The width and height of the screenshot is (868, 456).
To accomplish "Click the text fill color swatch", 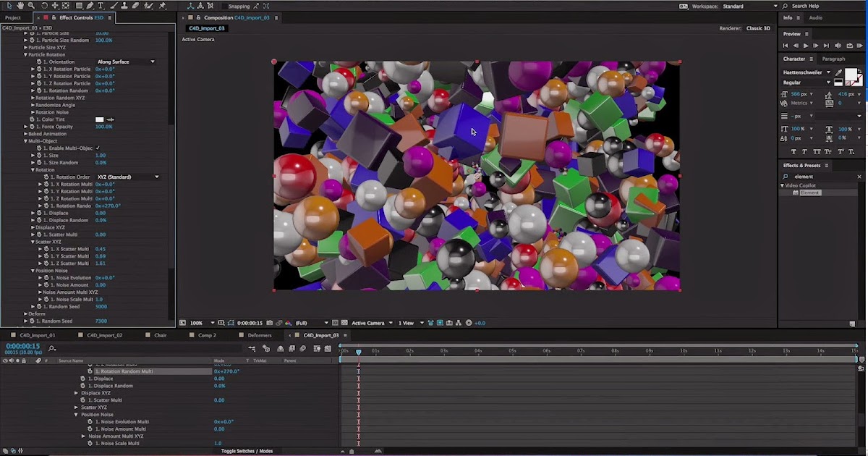I will tap(851, 75).
